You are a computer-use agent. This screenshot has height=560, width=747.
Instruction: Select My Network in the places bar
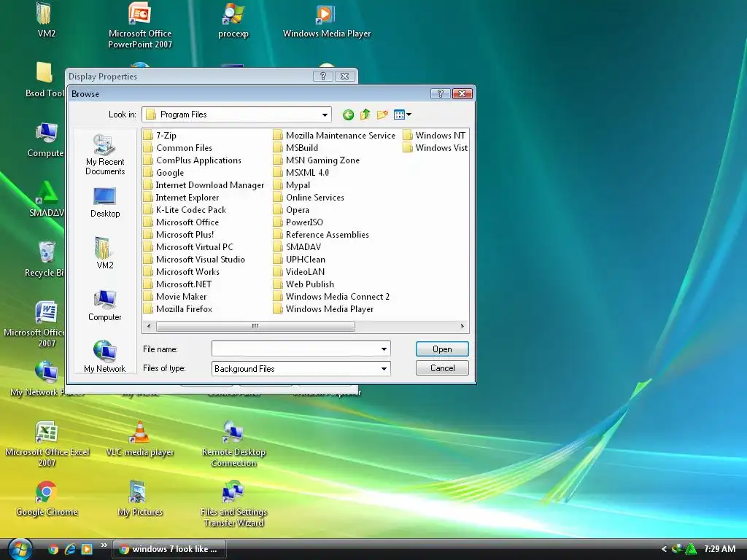point(105,356)
